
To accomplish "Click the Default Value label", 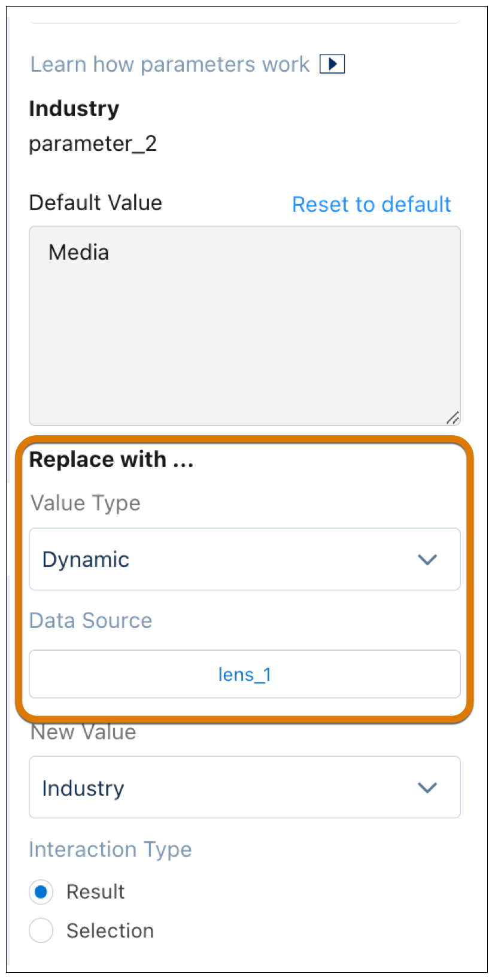I will click(96, 202).
